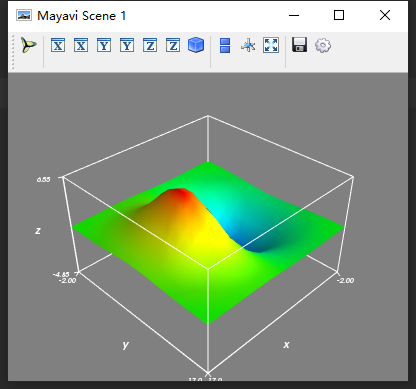
Task: Save the scene using floppy disk icon
Action: (x=299, y=45)
